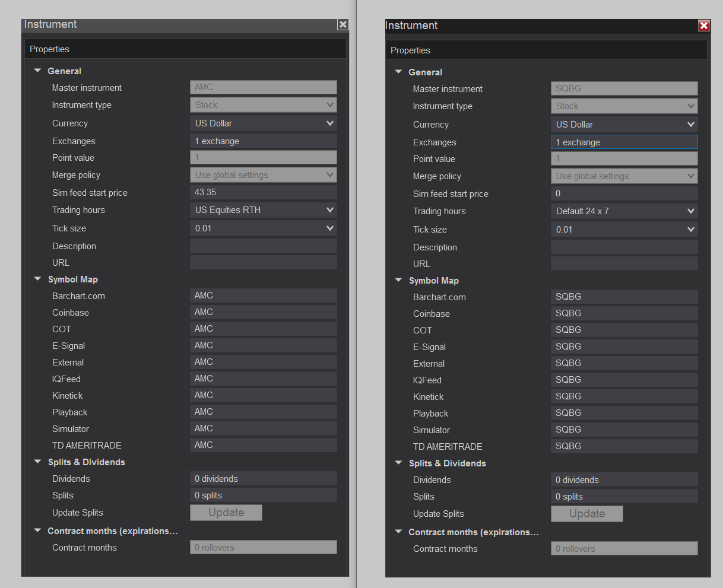
Task: Select Properties header in AMC window
Action: [185, 49]
